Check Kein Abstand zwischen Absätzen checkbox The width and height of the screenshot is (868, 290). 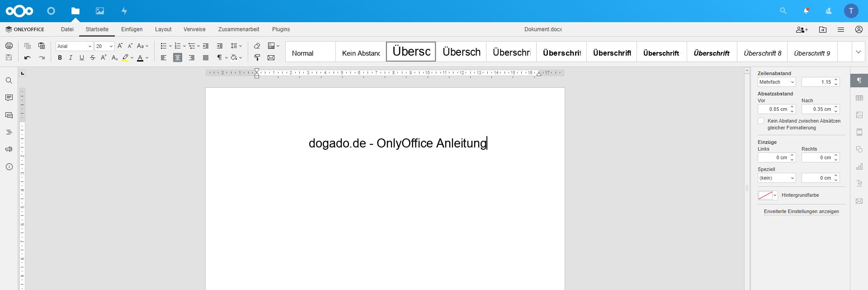click(761, 121)
